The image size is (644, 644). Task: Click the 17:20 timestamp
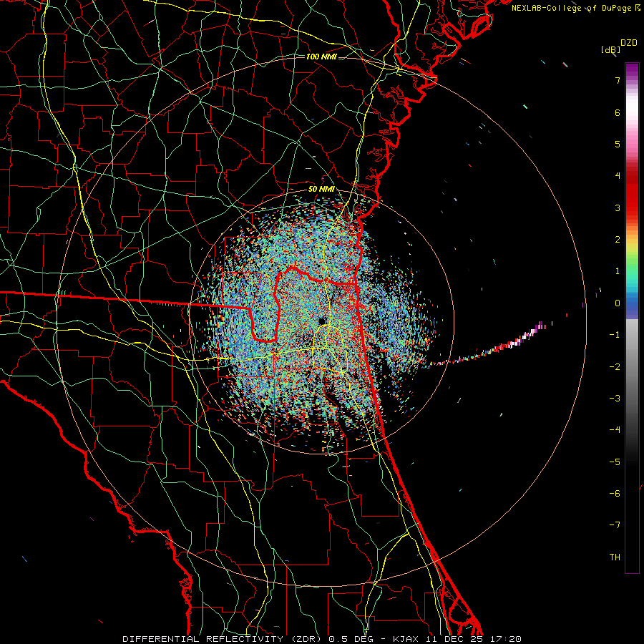(x=506, y=639)
